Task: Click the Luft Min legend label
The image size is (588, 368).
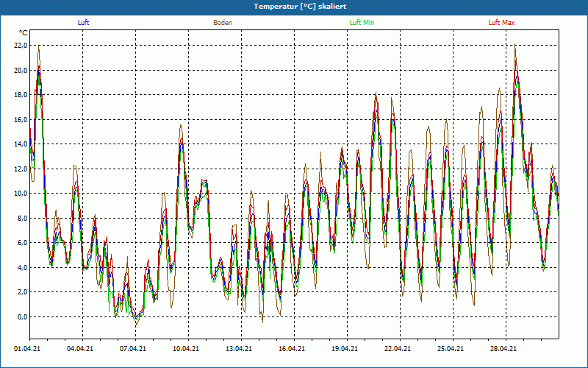Action: [x=362, y=23]
